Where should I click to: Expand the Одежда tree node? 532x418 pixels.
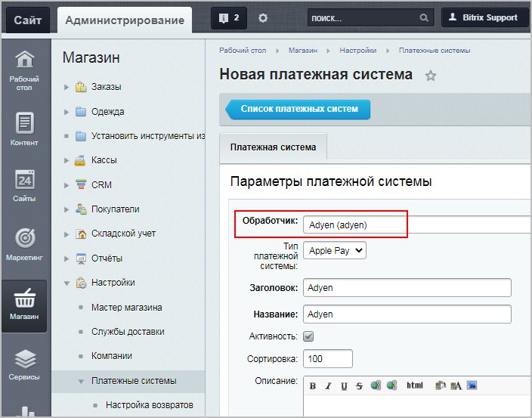click(x=66, y=112)
